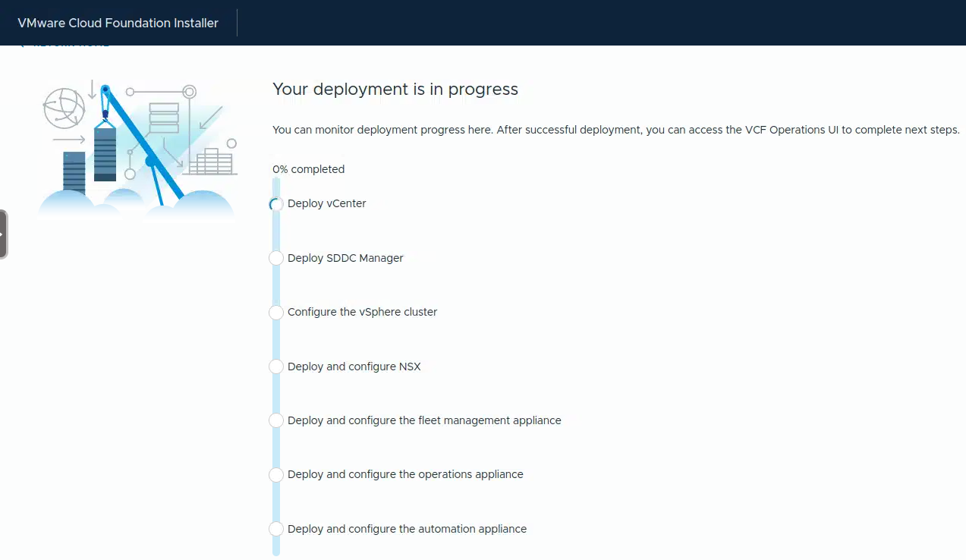Viewport: 966px width, 560px height.
Task: Click the circle icon beside Deploy SDDC Manager
Action: [276, 258]
